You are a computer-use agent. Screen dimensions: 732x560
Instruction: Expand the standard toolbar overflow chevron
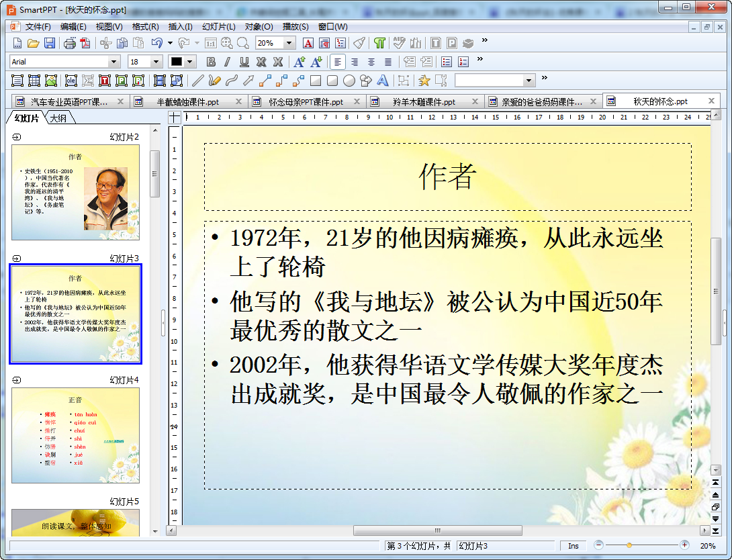tap(485, 40)
